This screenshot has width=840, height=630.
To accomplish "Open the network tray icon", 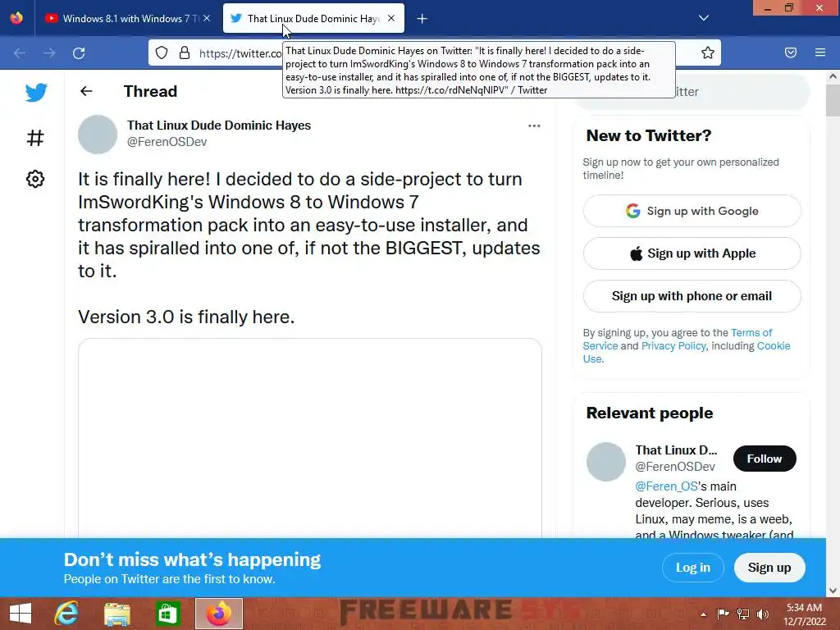I will click(x=743, y=614).
